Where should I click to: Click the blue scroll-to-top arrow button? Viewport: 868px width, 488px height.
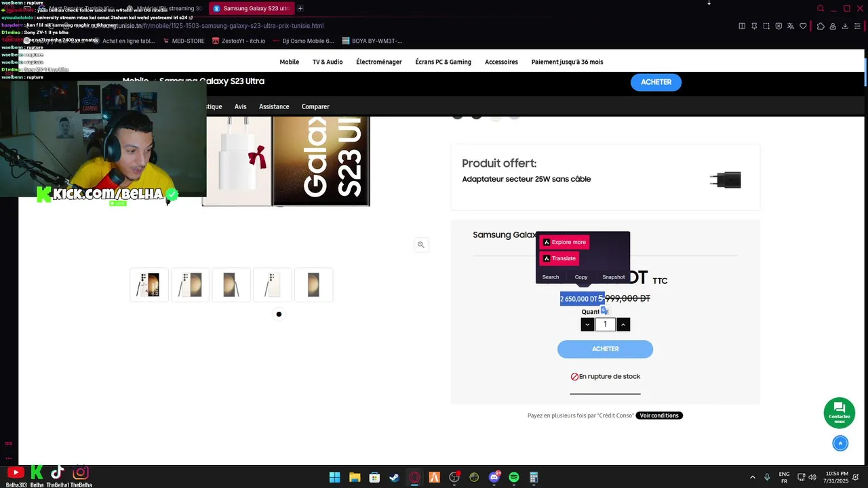[840, 443]
